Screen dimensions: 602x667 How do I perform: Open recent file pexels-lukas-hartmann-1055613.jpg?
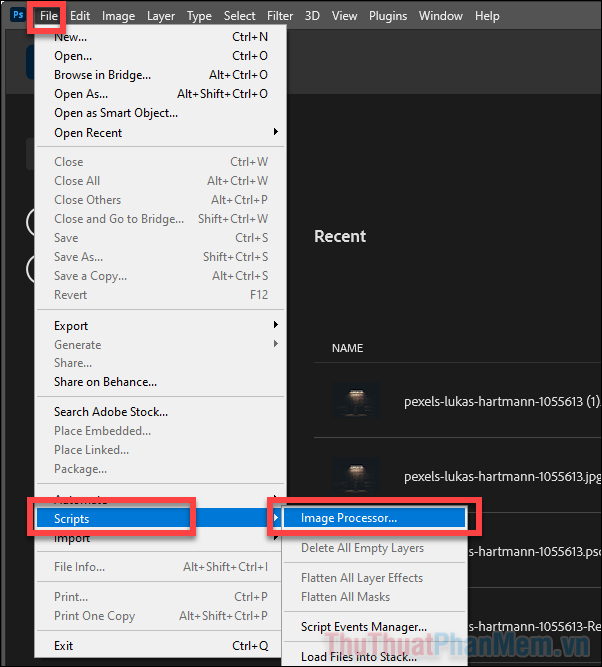point(502,477)
